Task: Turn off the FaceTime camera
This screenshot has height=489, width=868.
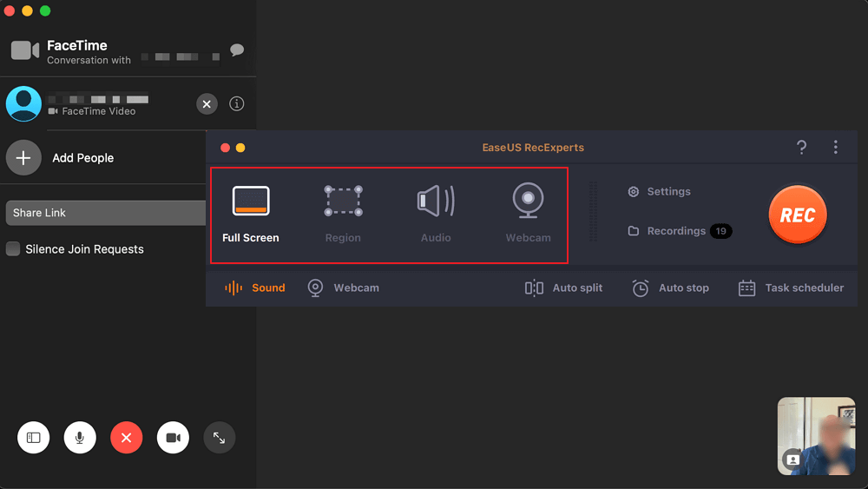Action: [173, 438]
